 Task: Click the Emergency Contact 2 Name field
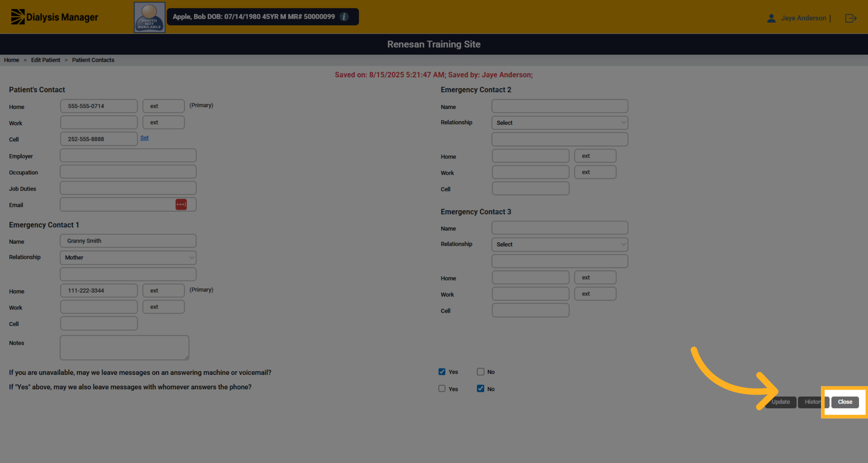point(560,106)
